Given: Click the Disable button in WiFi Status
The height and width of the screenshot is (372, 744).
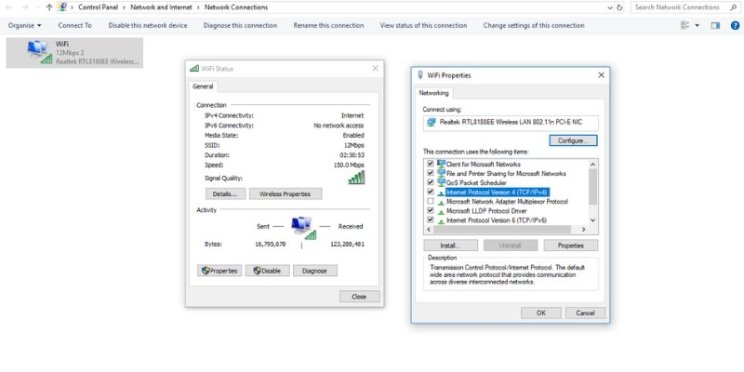Looking at the screenshot, I should pos(267,271).
